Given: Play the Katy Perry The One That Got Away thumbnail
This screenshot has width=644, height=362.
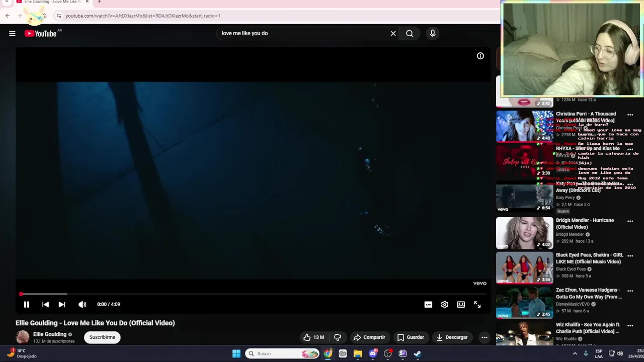Looking at the screenshot, I should click(x=524, y=196).
